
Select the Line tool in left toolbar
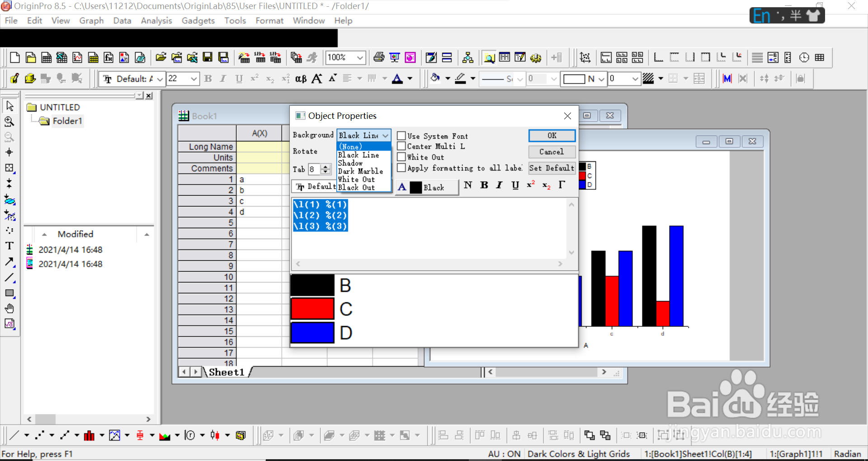9,278
